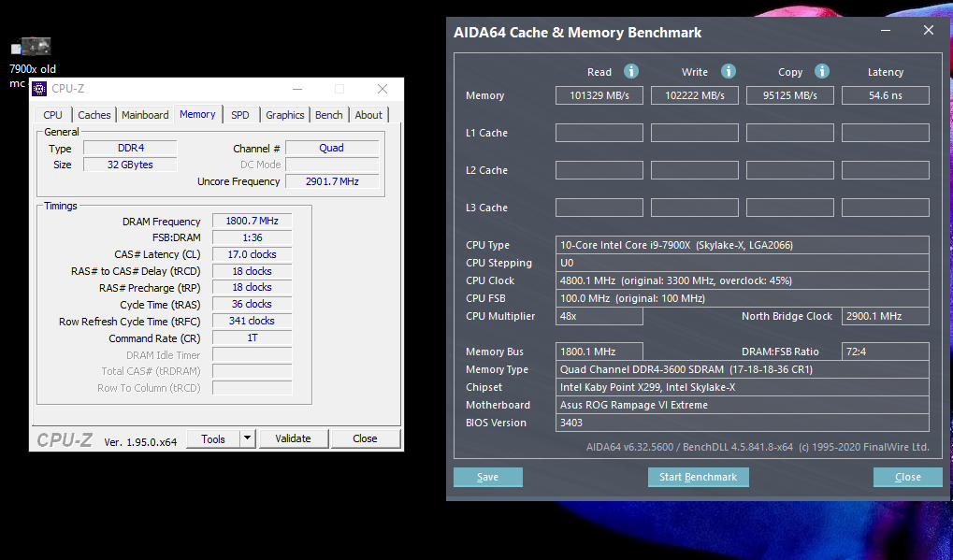The height and width of the screenshot is (560, 953).
Task: Click the tRFC value 341 clocks
Action: 252,321
